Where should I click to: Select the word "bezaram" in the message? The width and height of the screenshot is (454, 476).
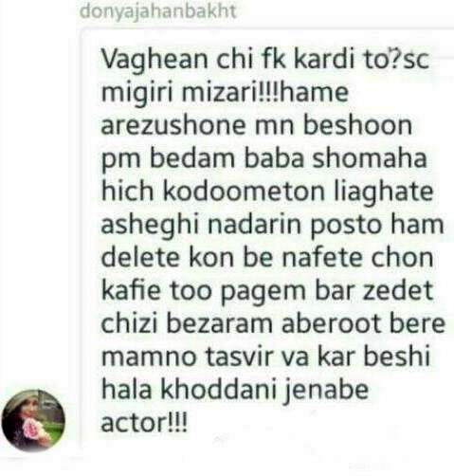(219, 323)
